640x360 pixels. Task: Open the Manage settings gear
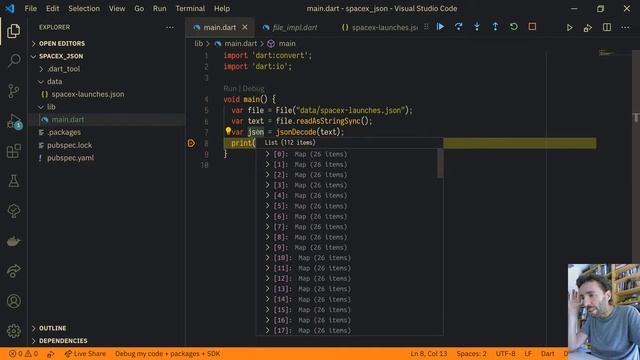pyautogui.click(x=13, y=331)
